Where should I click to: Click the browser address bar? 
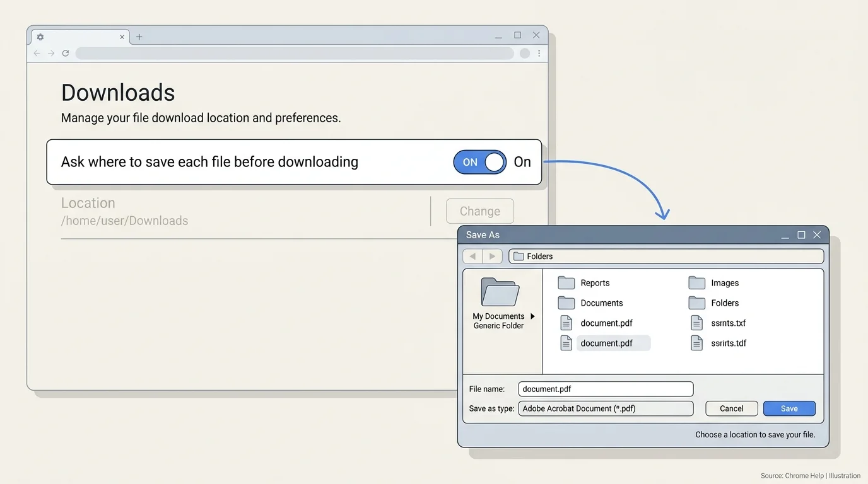click(295, 54)
